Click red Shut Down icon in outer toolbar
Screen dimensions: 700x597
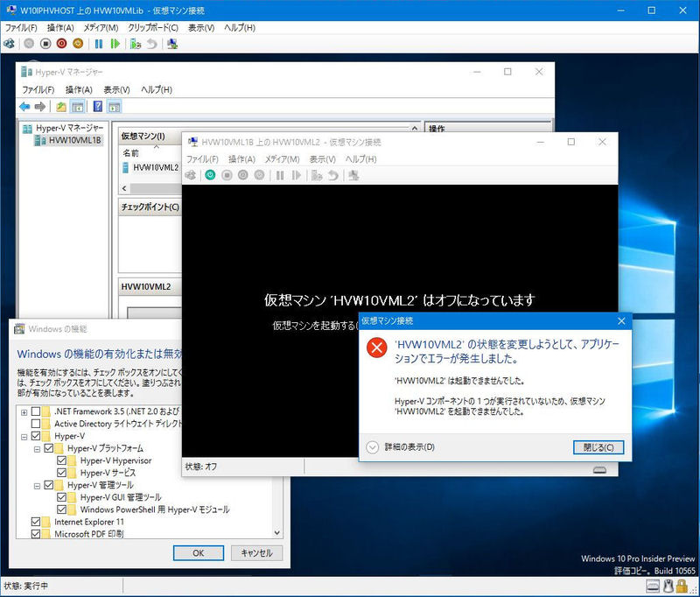[61, 44]
